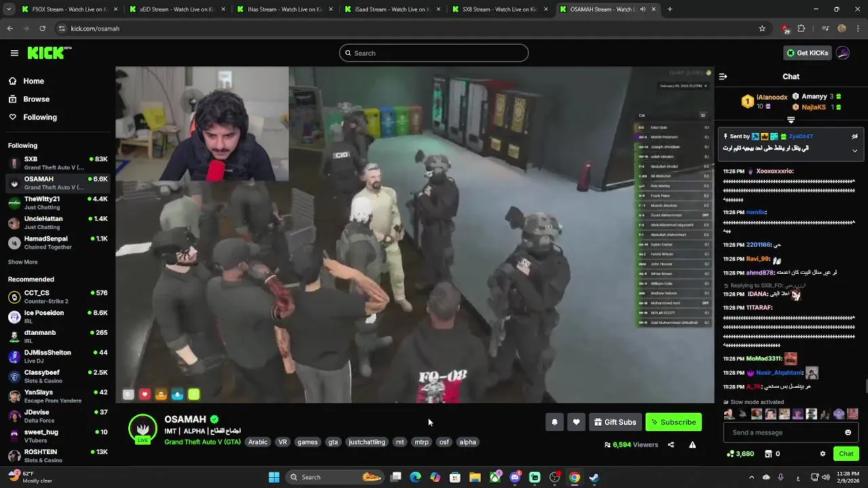Open Chrome extensions puzzle icon

[x=801, y=28]
